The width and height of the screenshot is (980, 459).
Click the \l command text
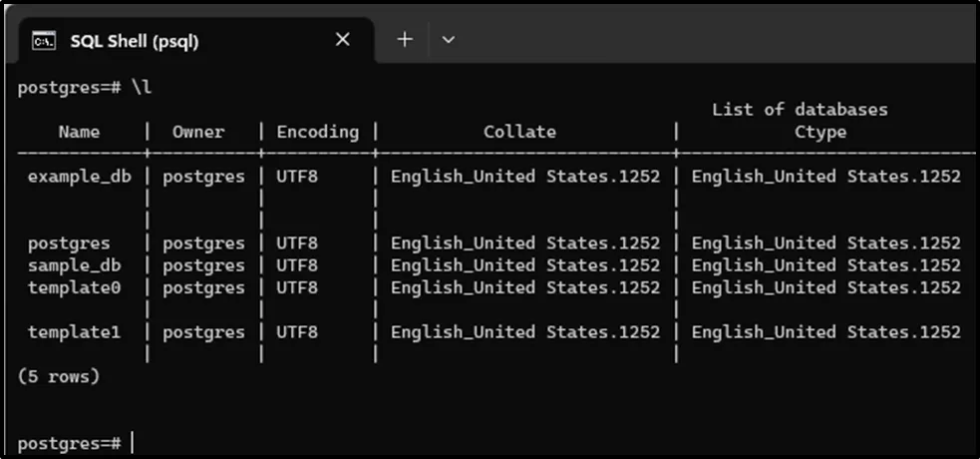pyautogui.click(x=142, y=88)
